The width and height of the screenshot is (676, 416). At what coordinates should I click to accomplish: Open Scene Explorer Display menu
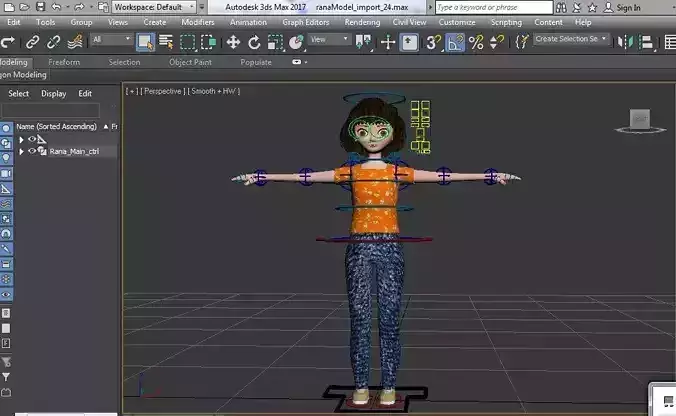53,94
